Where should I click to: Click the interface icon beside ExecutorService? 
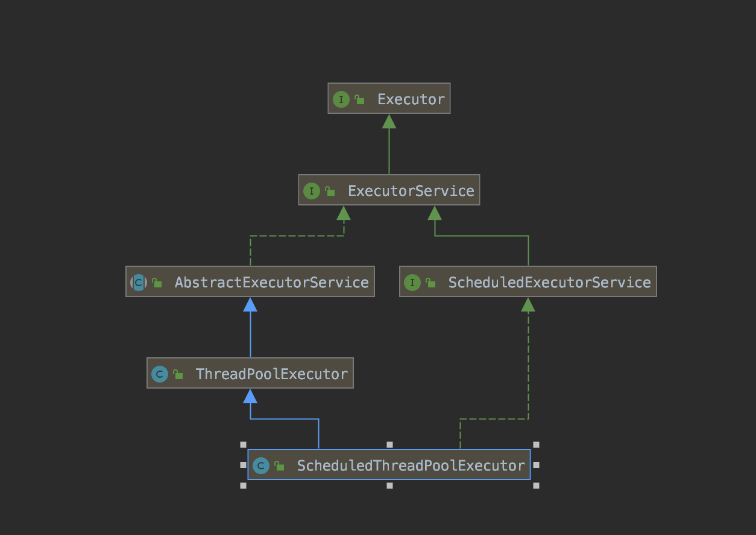point(311,192)
